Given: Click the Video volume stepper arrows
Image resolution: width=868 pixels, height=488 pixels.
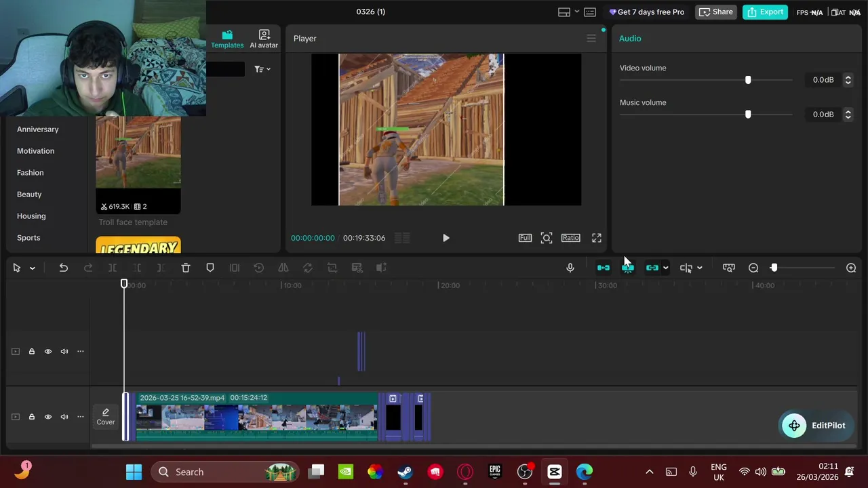Looking at the screenshot, I should [848, 80].
